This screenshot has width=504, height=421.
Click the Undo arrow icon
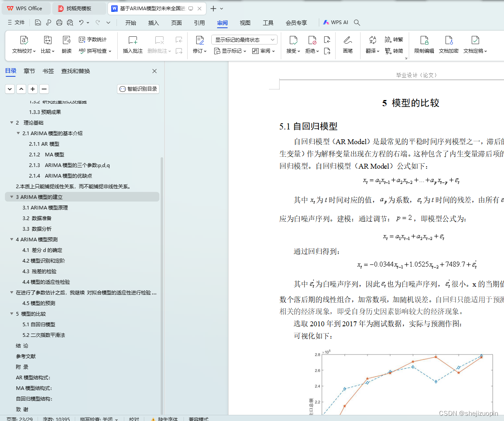tap(81, 22)
